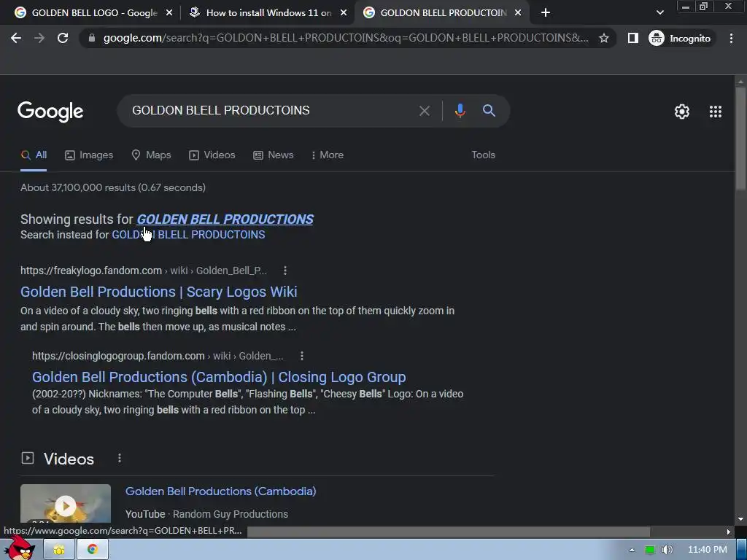Open the Golden Bell Productions (Cambodia) video link
The width and height of the screenshot is (747, 560).
[x=220, y=491]
